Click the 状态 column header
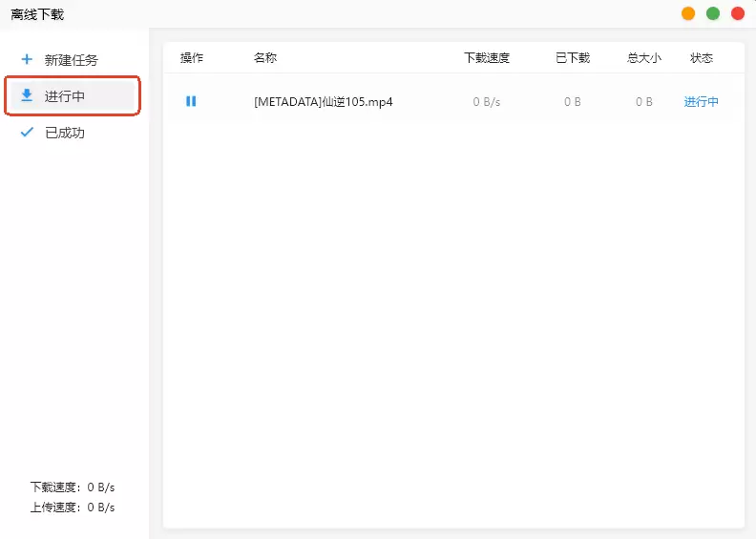 [702, 58]
